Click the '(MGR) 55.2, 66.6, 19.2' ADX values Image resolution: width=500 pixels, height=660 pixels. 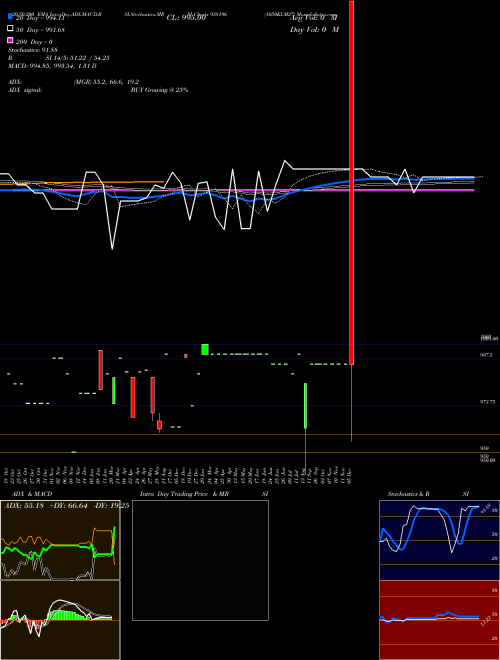pyautogui.click(x=106, y=82)
